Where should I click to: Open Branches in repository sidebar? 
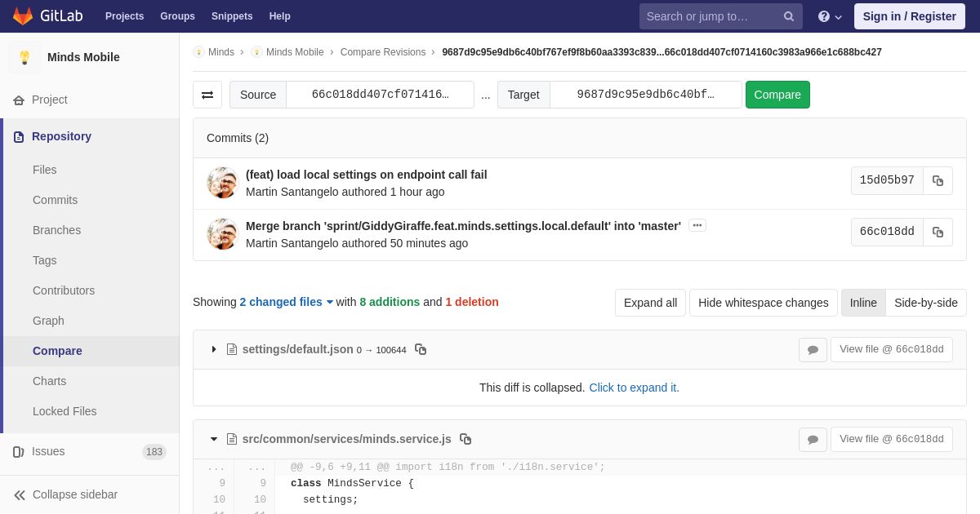coord(56,230)
